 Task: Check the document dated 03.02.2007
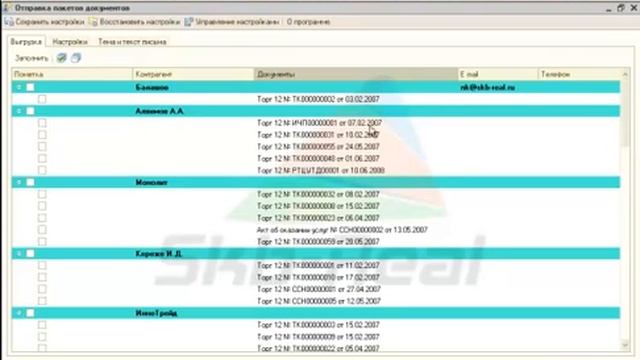point(42,99)
